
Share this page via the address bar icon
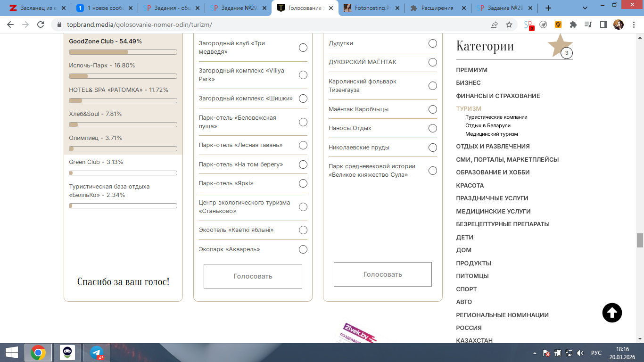(x=494, y=25)
